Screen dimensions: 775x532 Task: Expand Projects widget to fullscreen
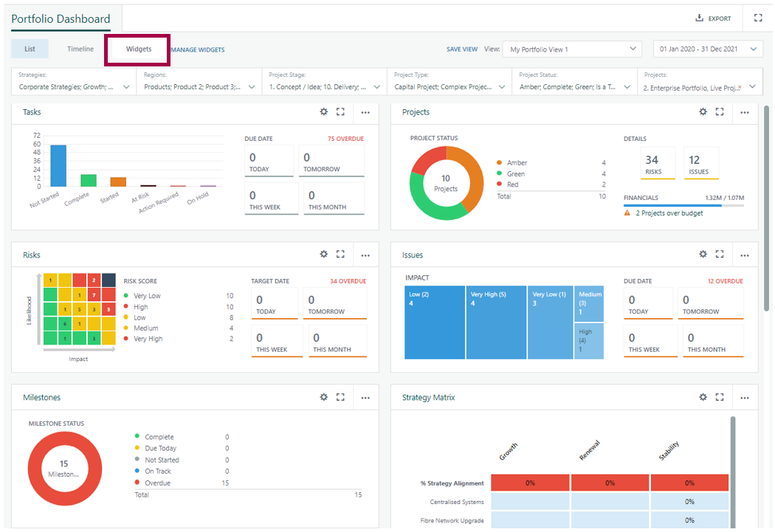pyautogui.click(x=720, y=111)
